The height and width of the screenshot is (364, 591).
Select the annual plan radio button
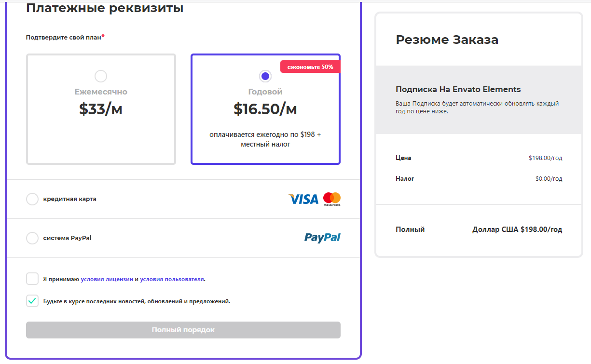[265, 76]
